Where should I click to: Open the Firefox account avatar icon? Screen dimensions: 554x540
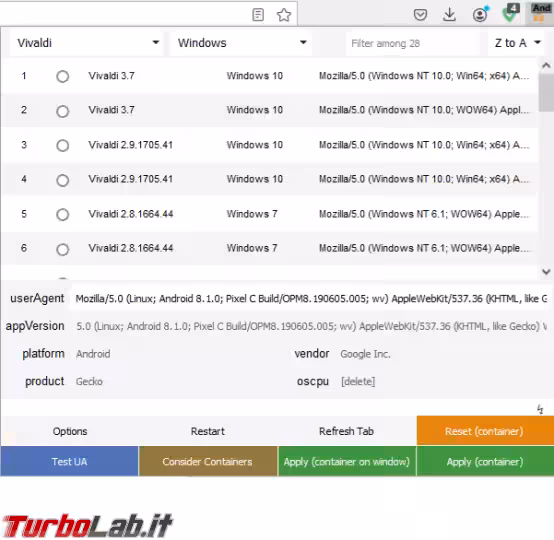[x=480, y=15]
